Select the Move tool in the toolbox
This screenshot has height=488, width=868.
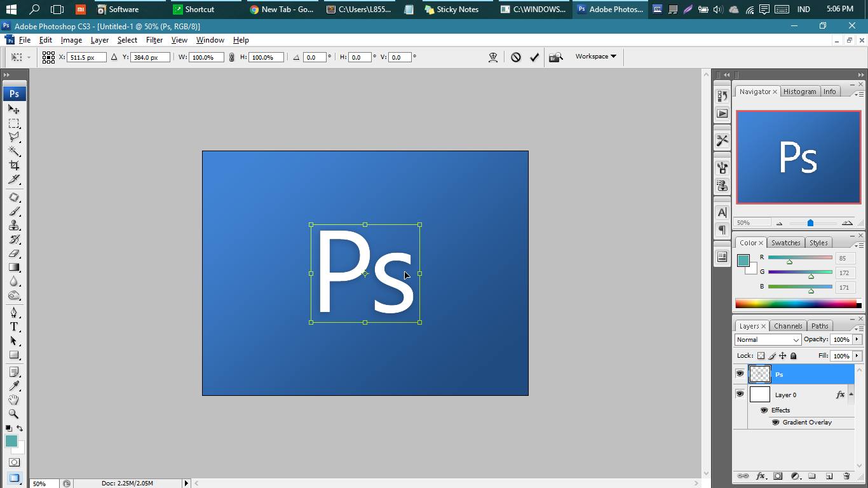pos(14,109)
